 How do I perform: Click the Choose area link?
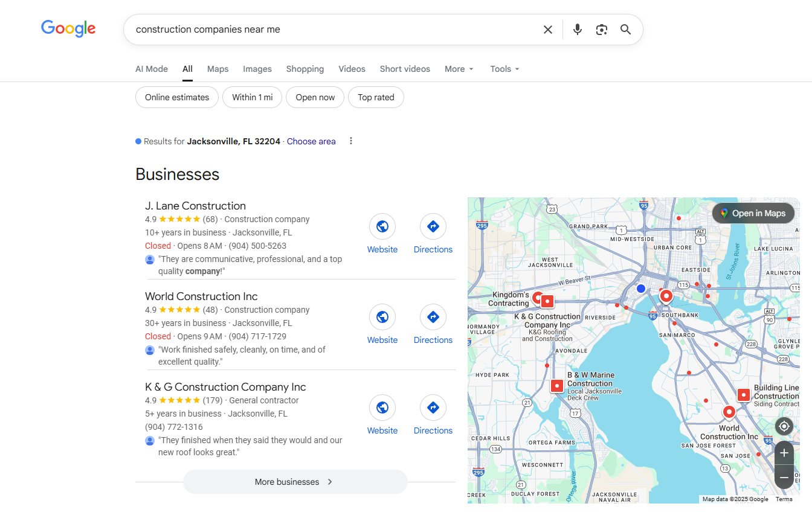click(x=311, y=141)
